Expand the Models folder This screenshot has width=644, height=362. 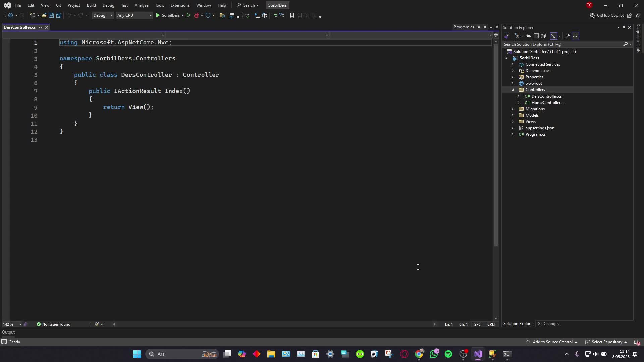512,115
